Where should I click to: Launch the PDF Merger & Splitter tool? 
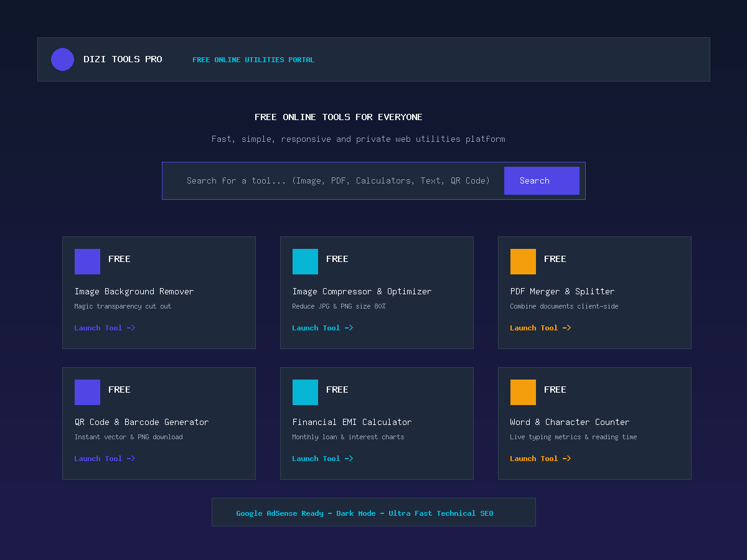click(x=540, y=328)
